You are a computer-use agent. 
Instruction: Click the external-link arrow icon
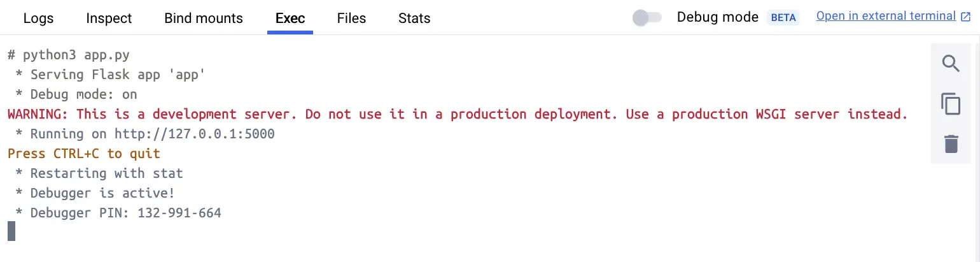[966, 17]
